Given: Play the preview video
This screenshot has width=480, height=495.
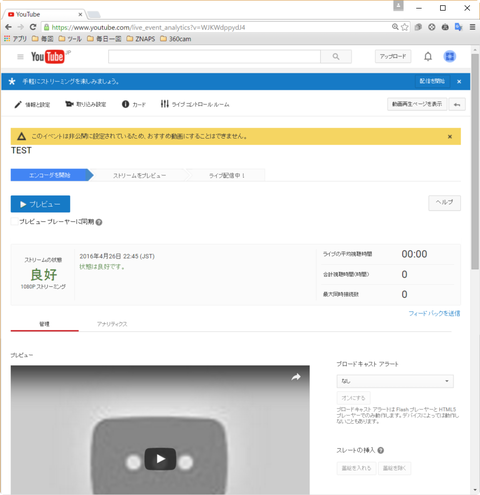Looking at the screenshot, I should tap(160, 459).
